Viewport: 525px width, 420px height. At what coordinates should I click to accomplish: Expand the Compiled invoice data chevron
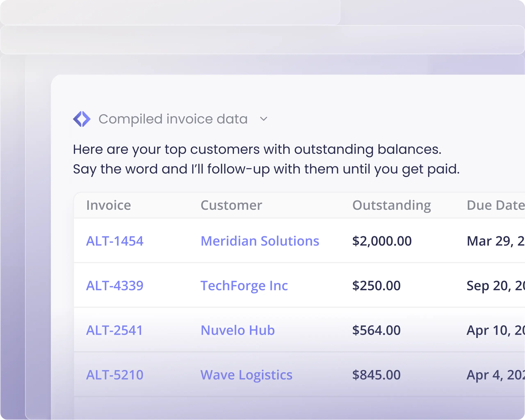pyautogui.click(x=264, y=119)
